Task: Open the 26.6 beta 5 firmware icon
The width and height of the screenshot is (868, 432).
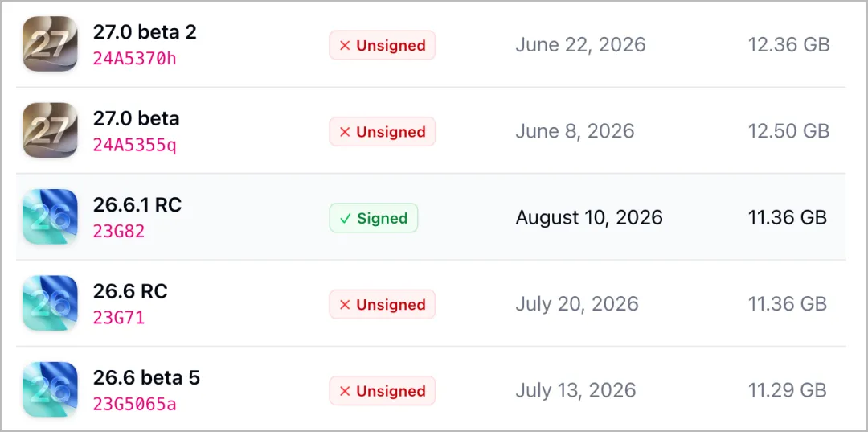Action: [50, 389]
